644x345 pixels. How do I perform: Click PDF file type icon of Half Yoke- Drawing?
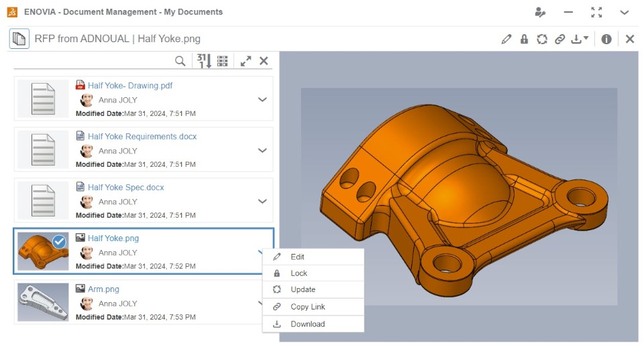(x=80, y=85)
